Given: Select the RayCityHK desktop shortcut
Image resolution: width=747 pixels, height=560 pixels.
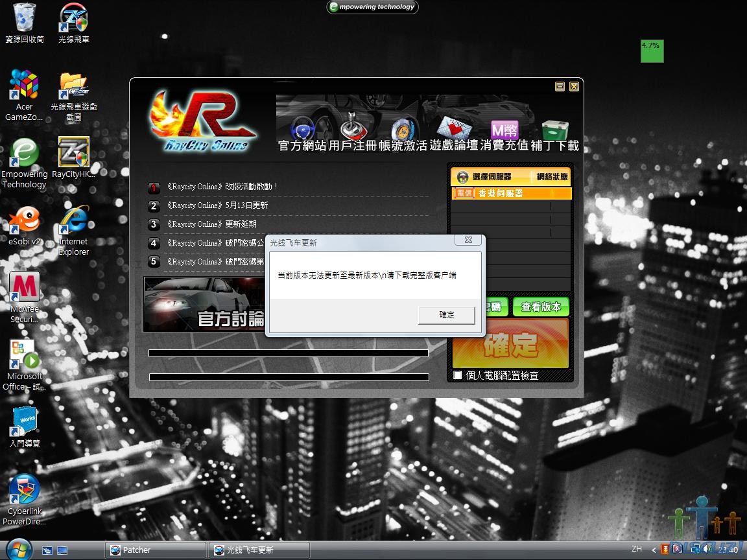Looking at the screenshot, I should pyautogui.click(x=73, y=157).
